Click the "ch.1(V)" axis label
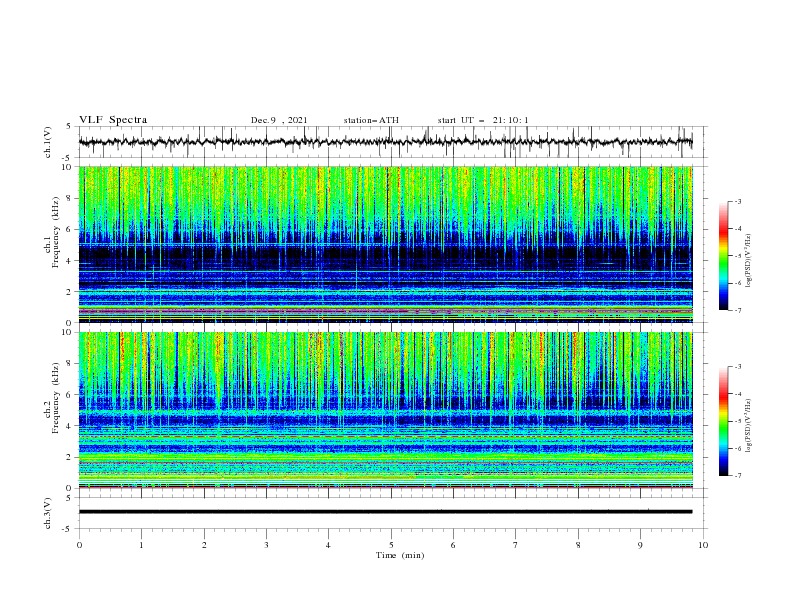The height and width of the screenshot is (612, 792). click(48, 142)
